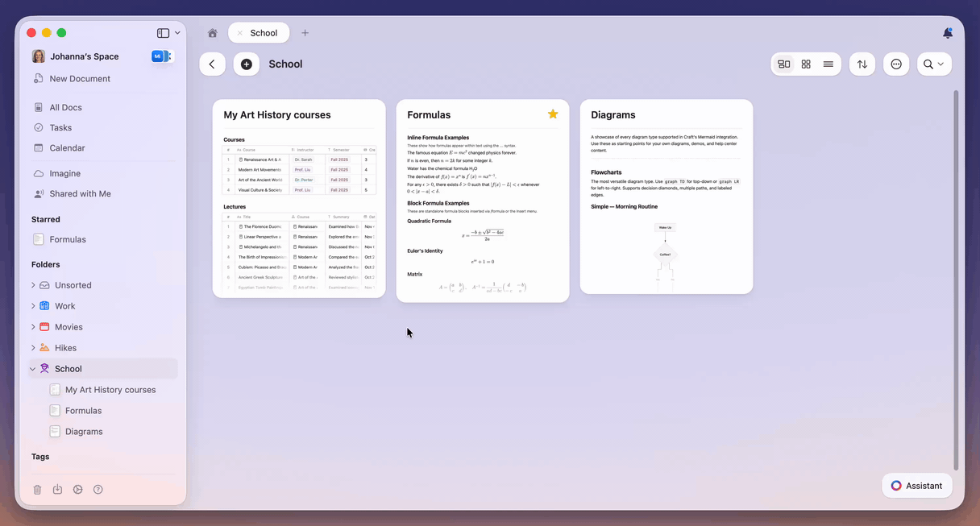Open My Art History courses in sidebar tree

[x=110, y=390]
